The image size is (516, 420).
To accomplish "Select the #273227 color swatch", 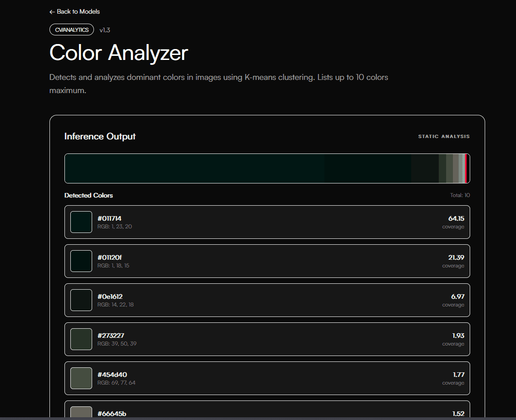I will (81, 339).
